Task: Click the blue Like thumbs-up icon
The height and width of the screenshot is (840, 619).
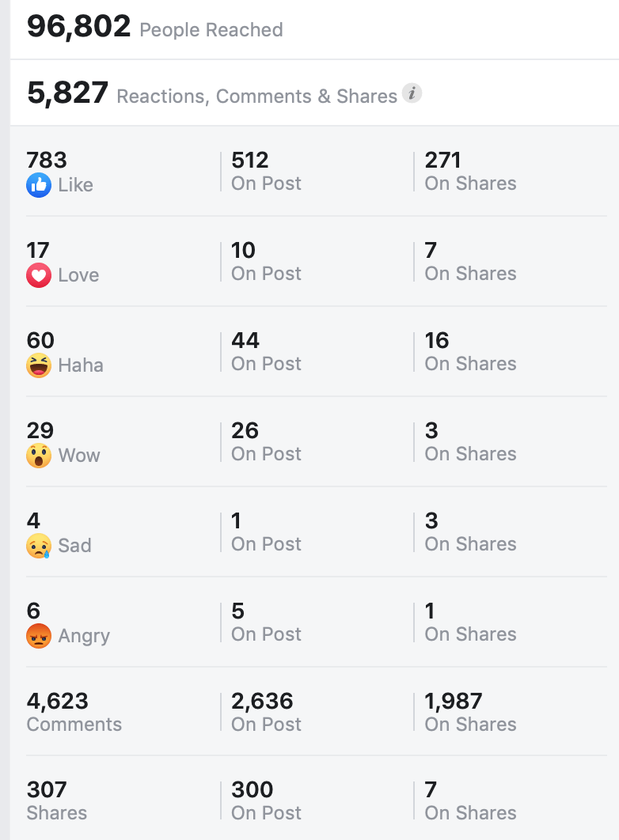Action: pos(39,185)
